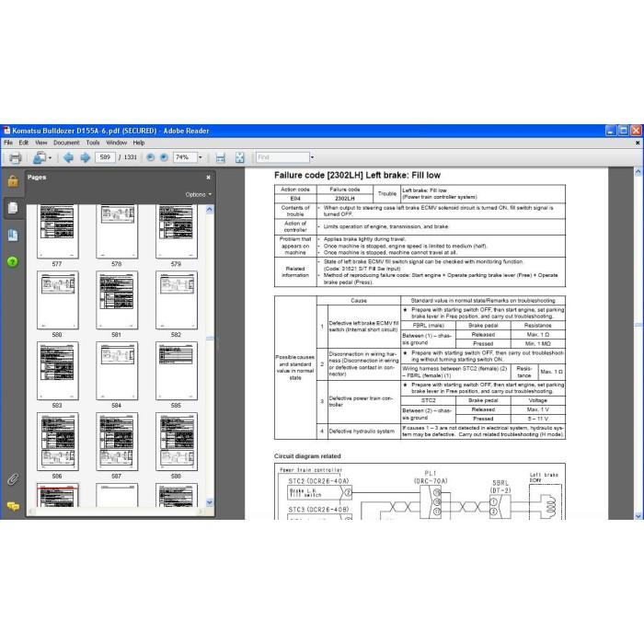Click into the Find search box
The height and width of the screenshot is (644, 644).
point(282,157)
